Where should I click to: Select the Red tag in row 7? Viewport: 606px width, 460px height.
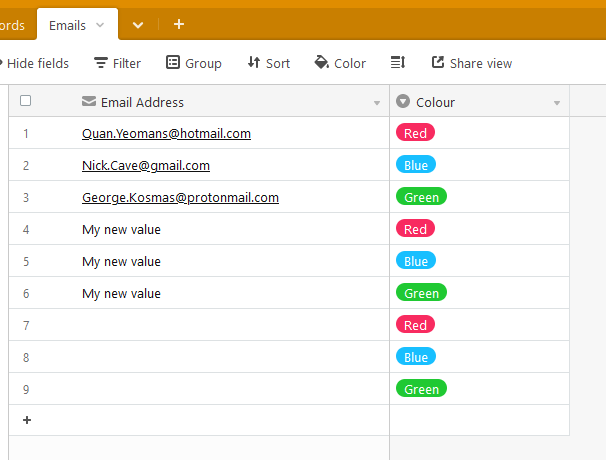pos(415,324)
